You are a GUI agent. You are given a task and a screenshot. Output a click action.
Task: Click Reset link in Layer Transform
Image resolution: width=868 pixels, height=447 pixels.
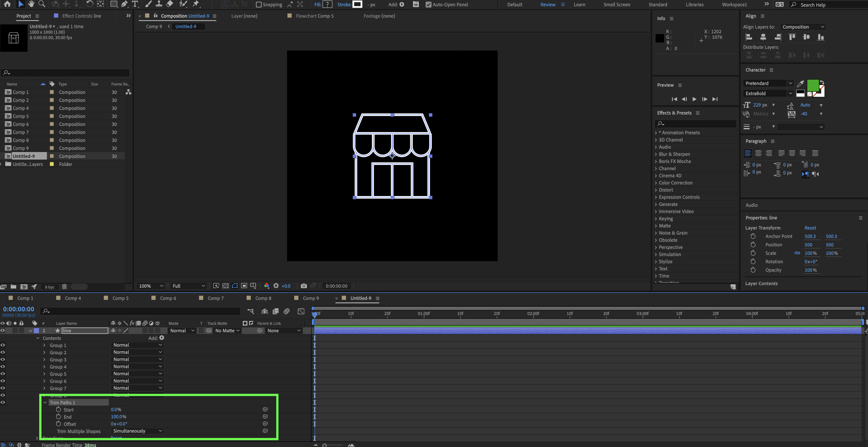810,228
